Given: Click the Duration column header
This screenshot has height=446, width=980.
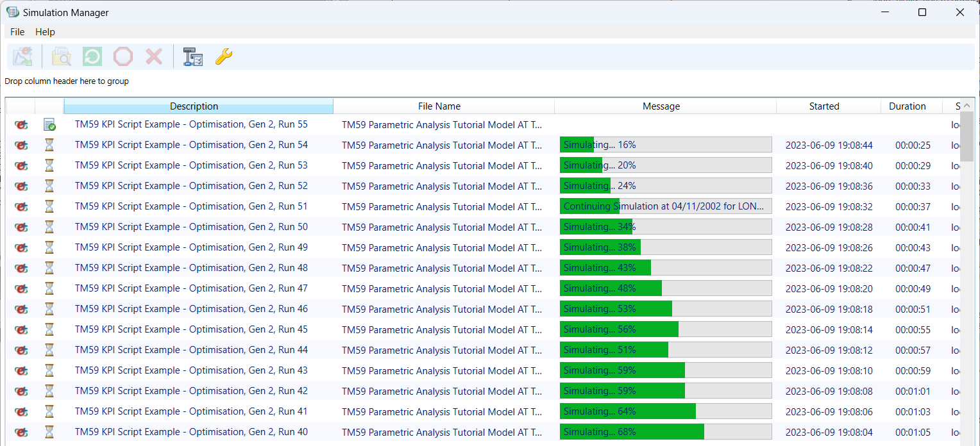Looking at the screenshot, I should [x=907, y=106].
